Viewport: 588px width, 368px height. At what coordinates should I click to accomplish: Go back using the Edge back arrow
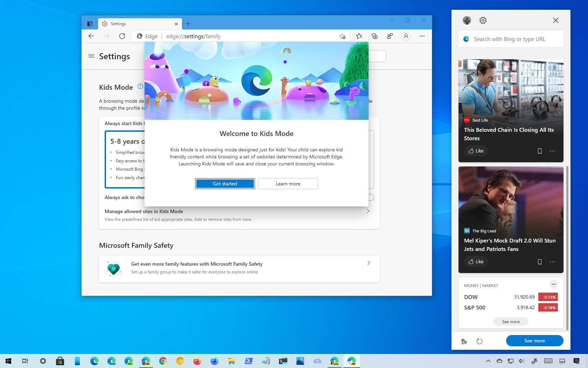[91, 36]
